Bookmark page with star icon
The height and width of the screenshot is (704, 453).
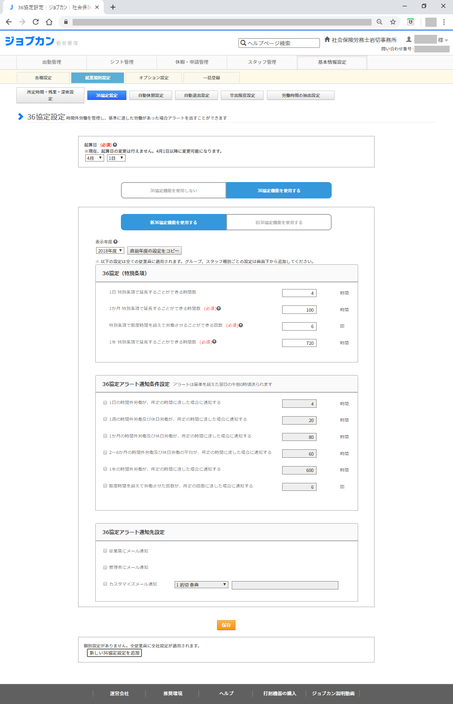point(393,22)
